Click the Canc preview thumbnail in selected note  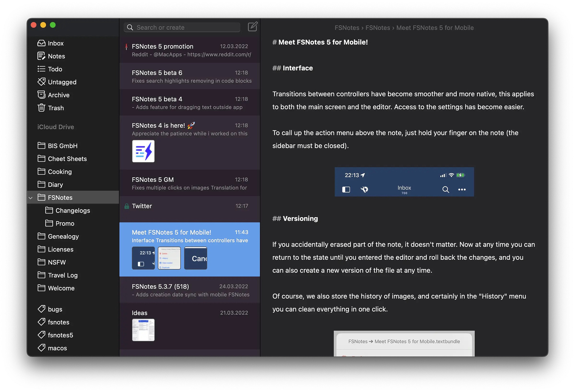196,258
